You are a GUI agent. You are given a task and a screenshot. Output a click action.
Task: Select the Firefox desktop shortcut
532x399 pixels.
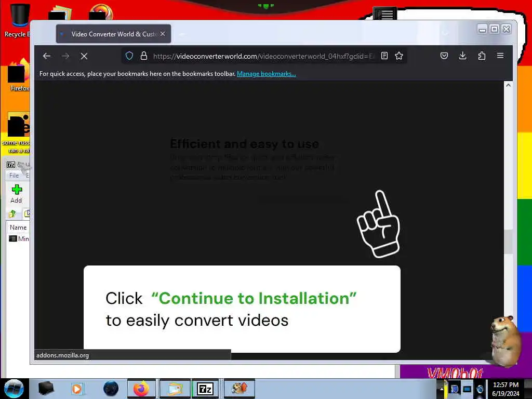click(x=18, y=75)
